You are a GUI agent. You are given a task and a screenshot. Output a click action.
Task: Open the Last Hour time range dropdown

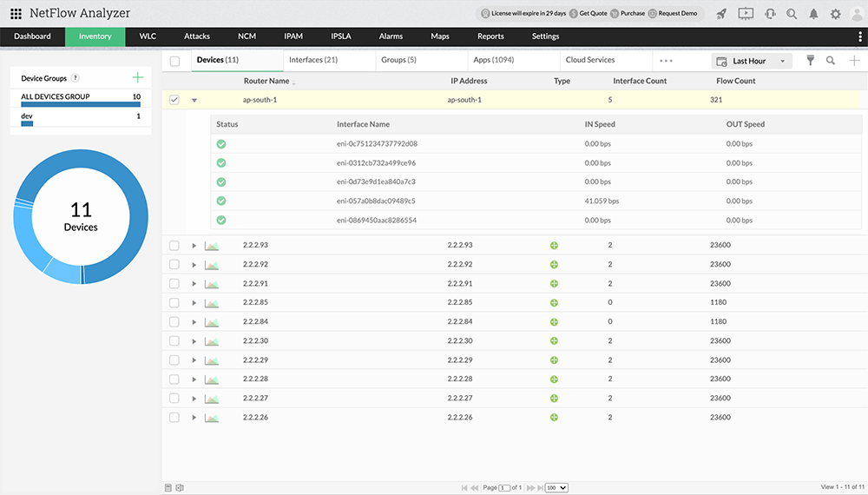(752, 61)
